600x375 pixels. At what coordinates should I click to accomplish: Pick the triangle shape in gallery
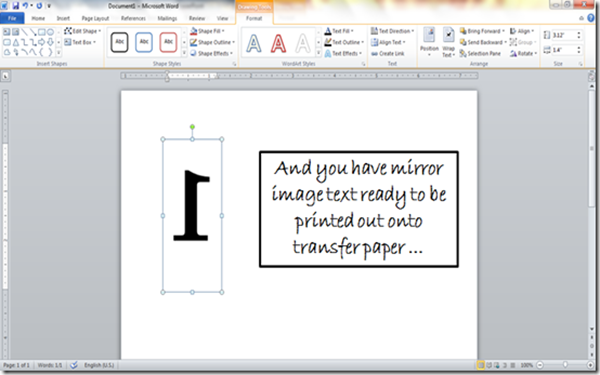tap(16, 42)
